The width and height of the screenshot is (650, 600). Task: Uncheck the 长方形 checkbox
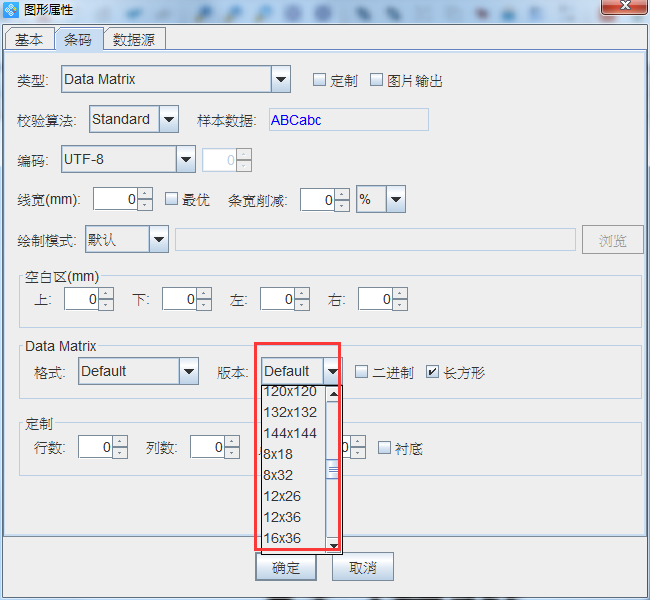(x=432, y=372)
